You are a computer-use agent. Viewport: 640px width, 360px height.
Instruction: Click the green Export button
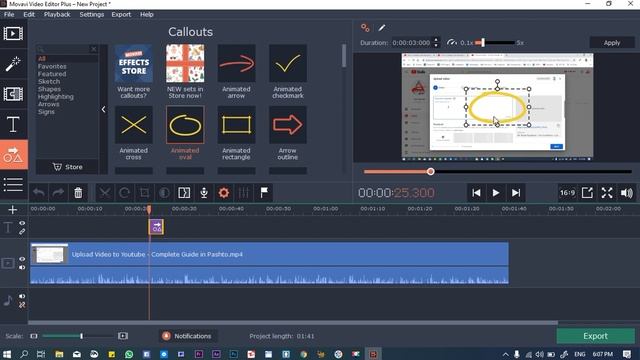click(595, 336)
